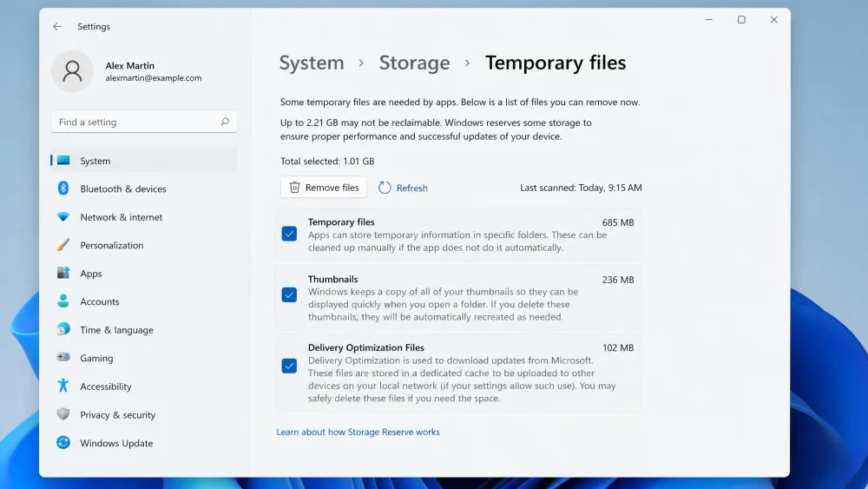Viewport: 868px width, 489px height.
Task: Click the trash can icon in Remove files
Action: pyautogui.click(x=294, y=188)
